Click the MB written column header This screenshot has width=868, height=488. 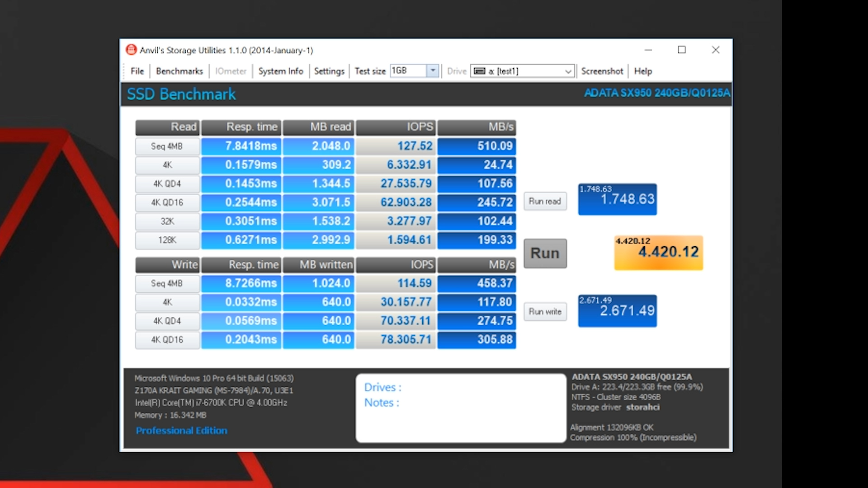[x=318, y=265]
